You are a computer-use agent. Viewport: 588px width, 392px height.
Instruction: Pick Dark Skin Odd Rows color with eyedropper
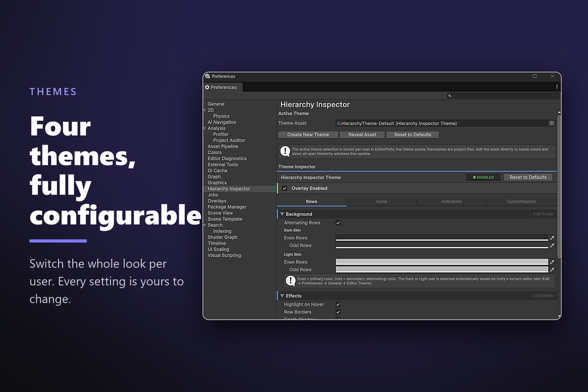click(552, 245)
